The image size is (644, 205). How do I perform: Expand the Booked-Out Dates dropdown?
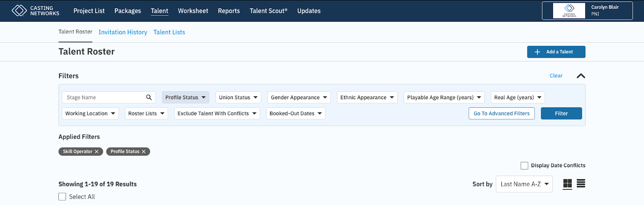[295, 113]
